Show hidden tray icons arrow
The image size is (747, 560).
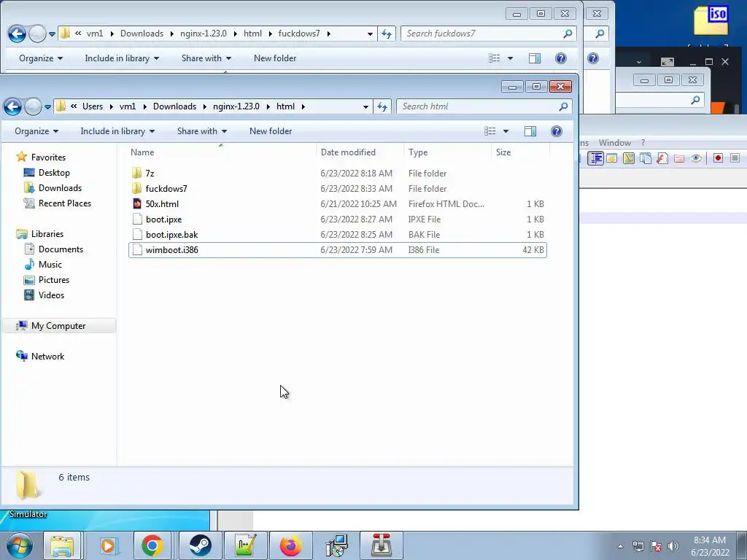point(620,546)
